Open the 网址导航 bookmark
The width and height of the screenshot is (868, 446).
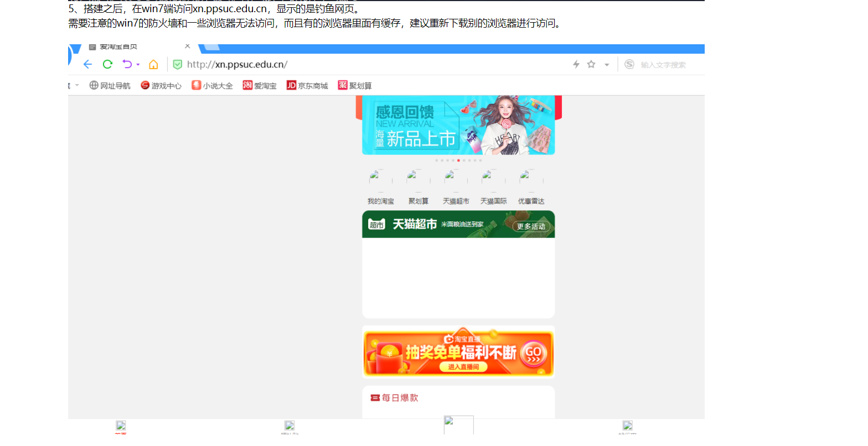pos(110,85)
